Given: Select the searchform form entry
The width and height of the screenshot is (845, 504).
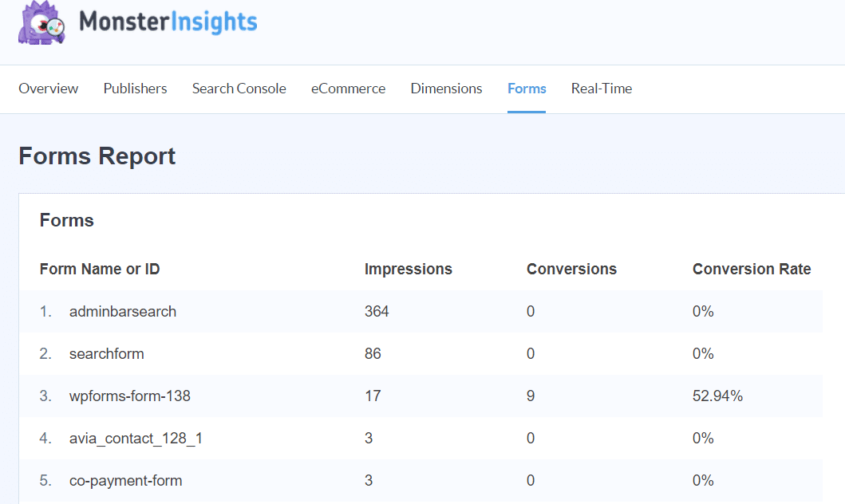Looking at the screenshot, I should click(107, 354).
